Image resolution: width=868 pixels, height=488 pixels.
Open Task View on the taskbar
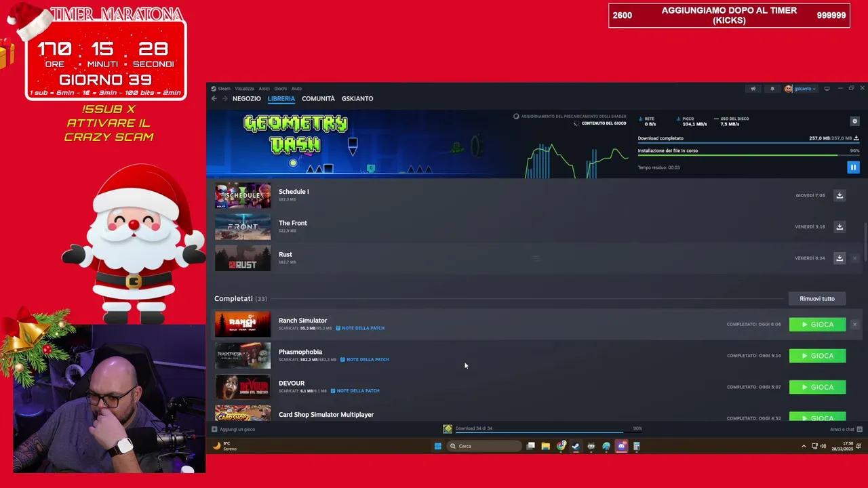click(531, 446)
